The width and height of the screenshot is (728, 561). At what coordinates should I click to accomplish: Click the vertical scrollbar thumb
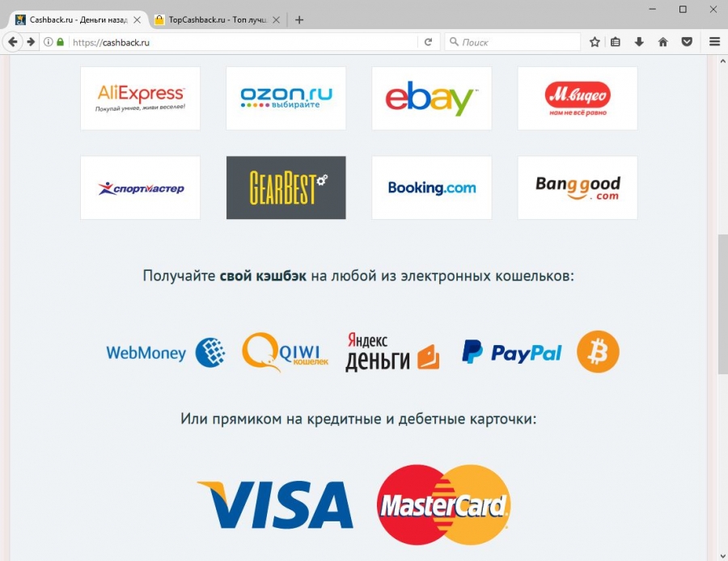723,304
